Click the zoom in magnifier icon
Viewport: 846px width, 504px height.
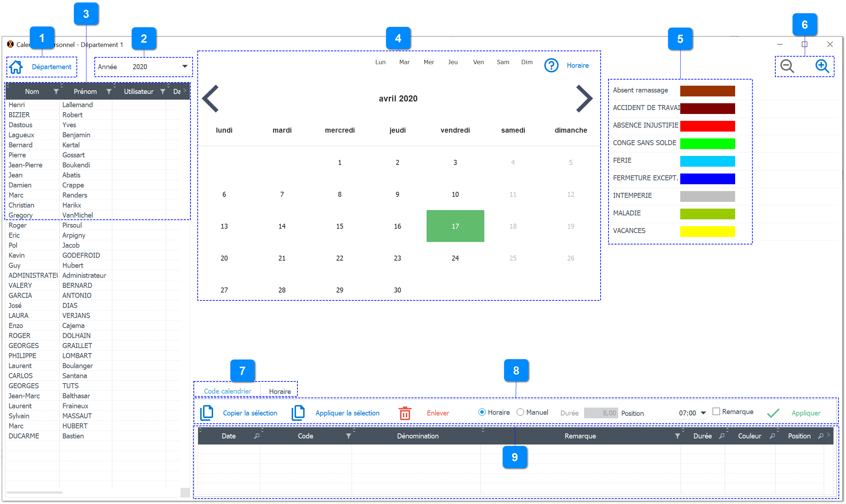(x=822, y=66)
